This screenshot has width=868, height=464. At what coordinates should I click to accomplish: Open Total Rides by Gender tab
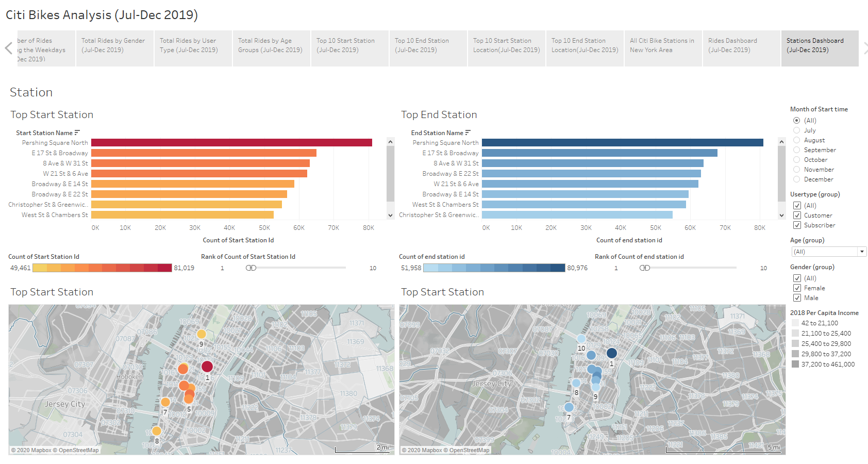point(115,48)
